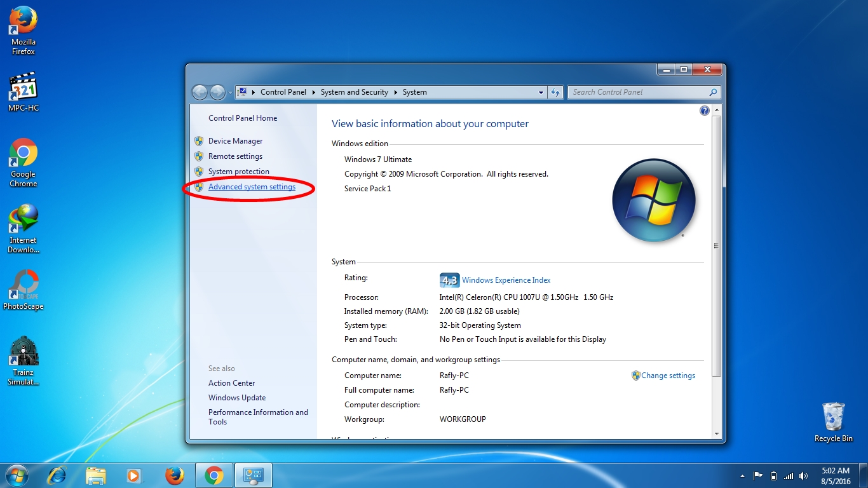Click Change settings link

click(668, 376)
